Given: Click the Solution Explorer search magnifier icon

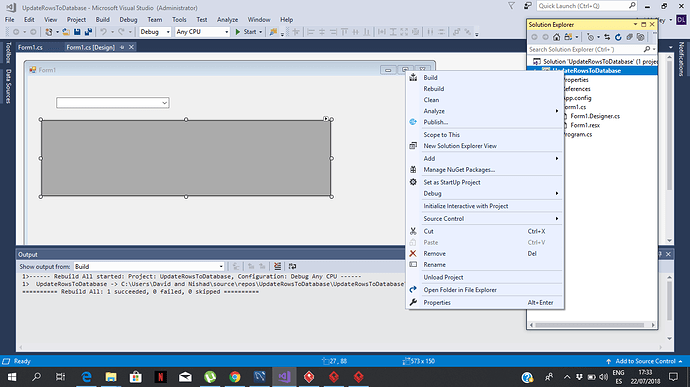Looking at the screenshot, I should (x=647, y=49).
